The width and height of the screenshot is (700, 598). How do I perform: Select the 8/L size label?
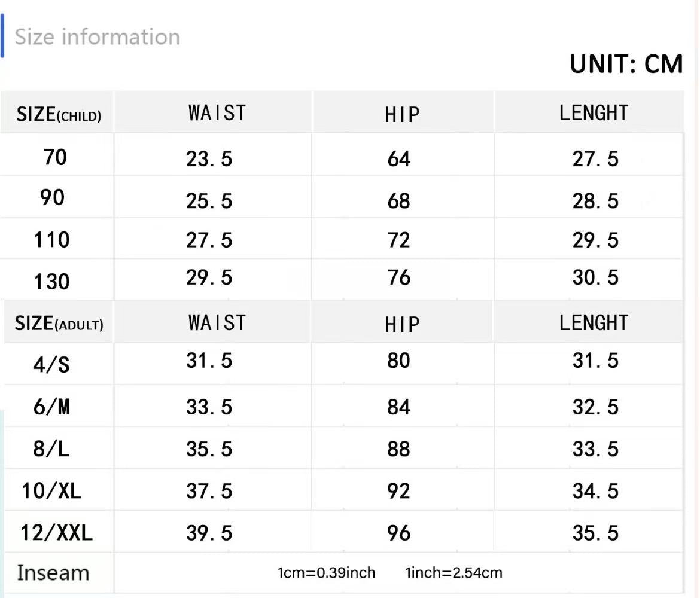(51, 448)
